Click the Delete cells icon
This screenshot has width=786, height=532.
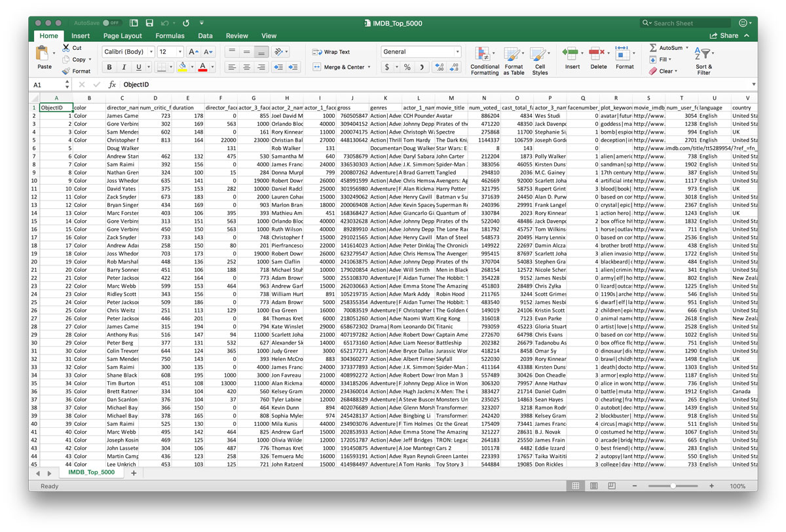(x=598, y=54)
